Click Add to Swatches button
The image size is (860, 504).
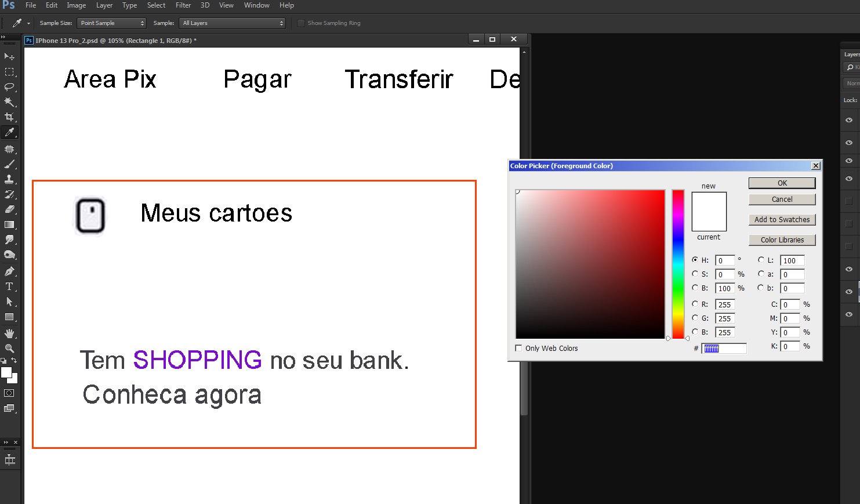click(782, 220)
